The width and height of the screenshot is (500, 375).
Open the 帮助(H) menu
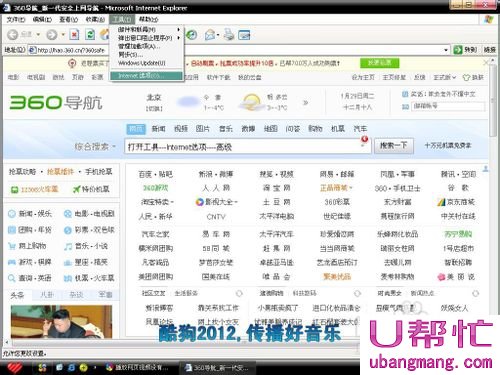149,19
